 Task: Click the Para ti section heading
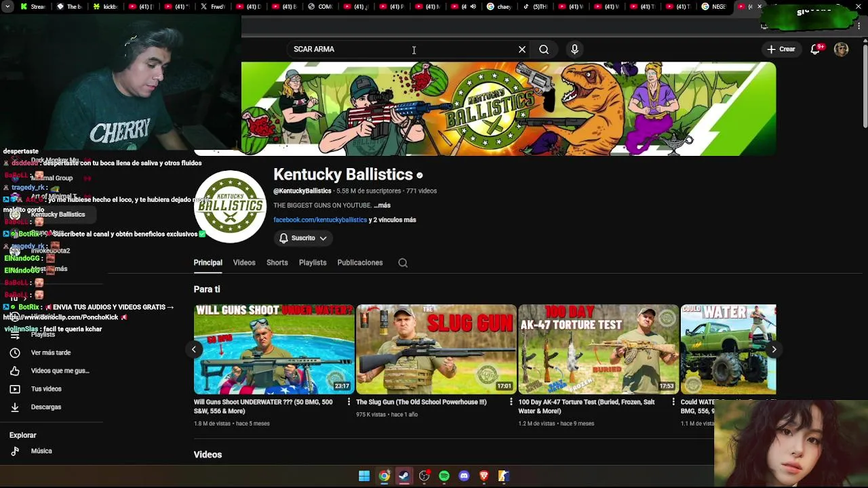pos(207,289)
